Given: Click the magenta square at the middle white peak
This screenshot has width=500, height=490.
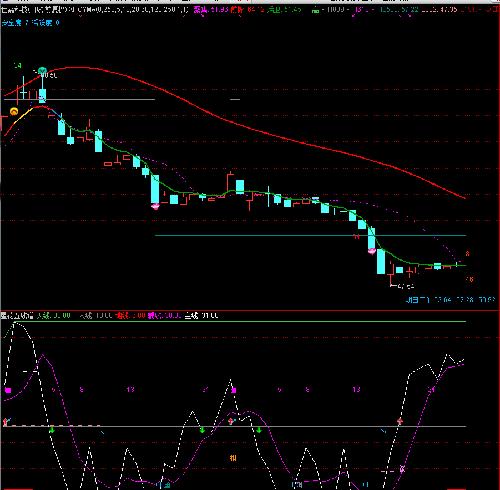Looking at the screenshot, I should coord(234,390).
